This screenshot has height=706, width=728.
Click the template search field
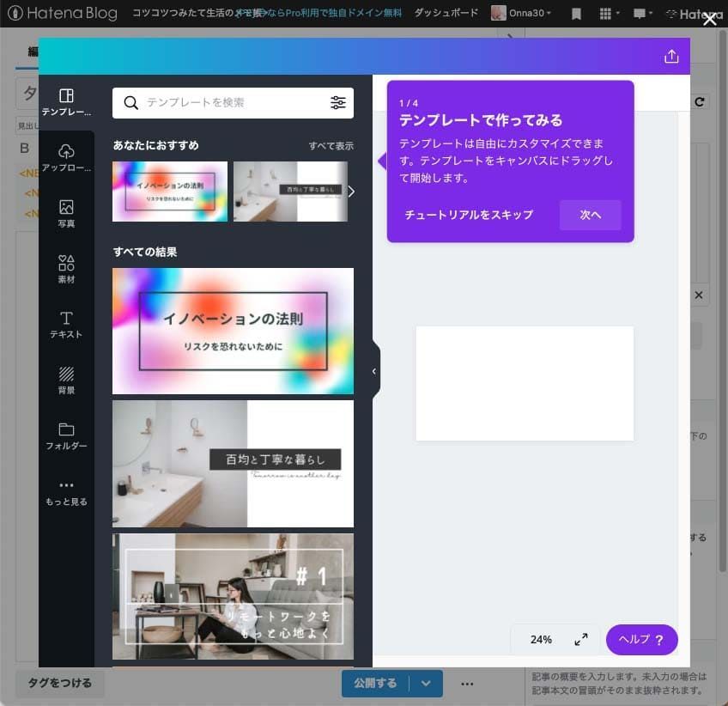[x=233, y=103]
